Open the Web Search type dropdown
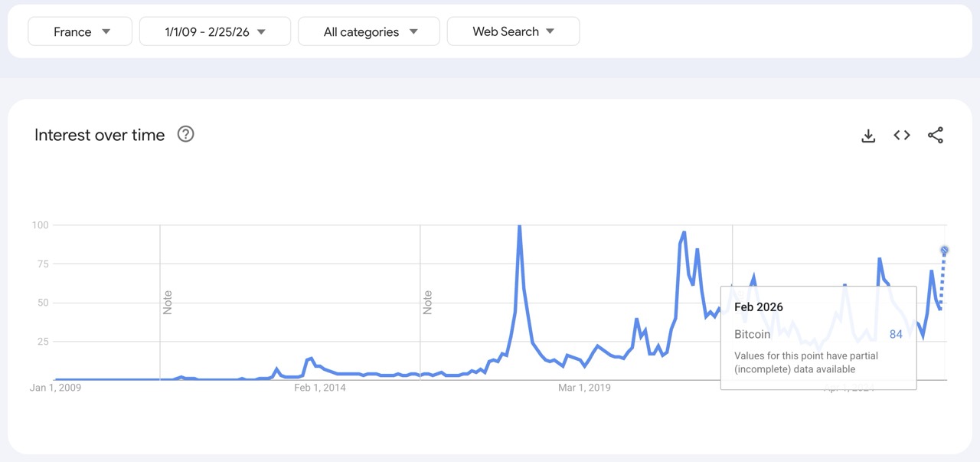980x462 pixels. tap(513, 31)
